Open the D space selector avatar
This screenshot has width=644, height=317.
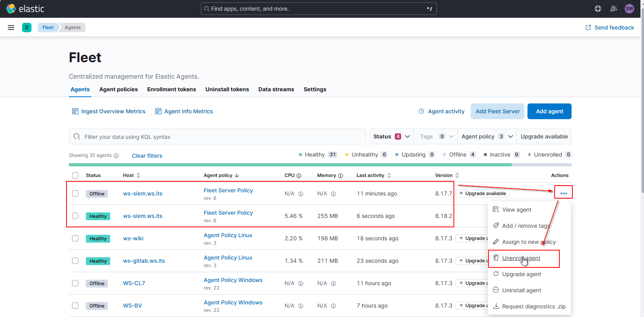27,28
